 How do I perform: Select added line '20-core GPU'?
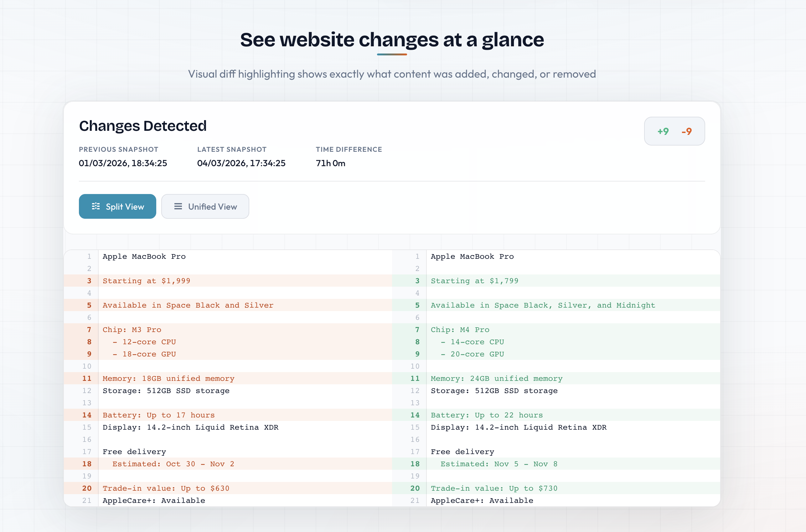[556, 354]
